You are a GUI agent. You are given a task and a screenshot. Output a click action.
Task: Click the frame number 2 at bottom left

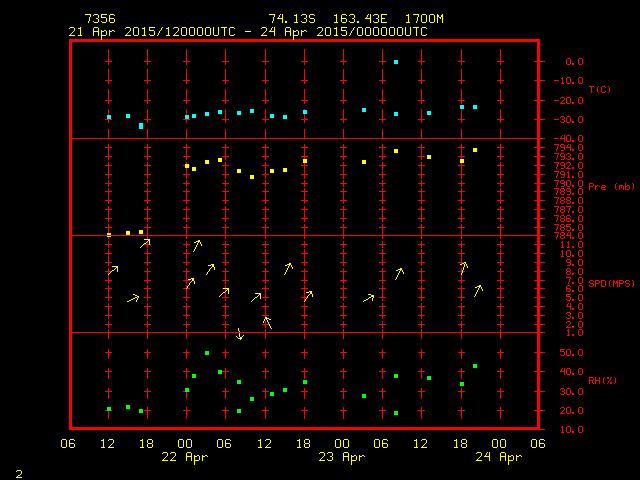point(17,471)
